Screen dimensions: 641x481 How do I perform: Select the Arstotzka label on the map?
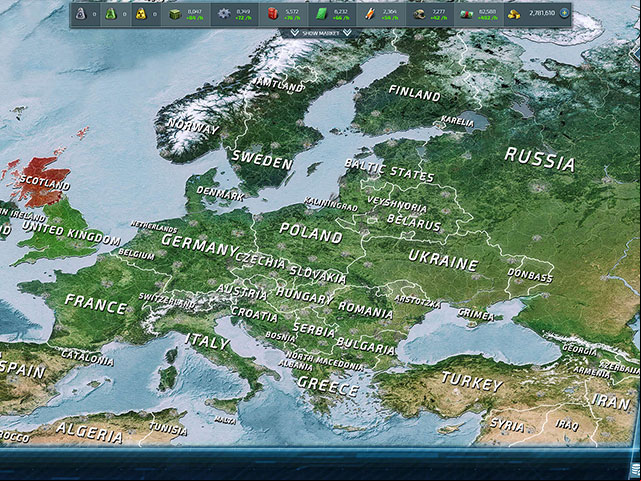[417, 302]
